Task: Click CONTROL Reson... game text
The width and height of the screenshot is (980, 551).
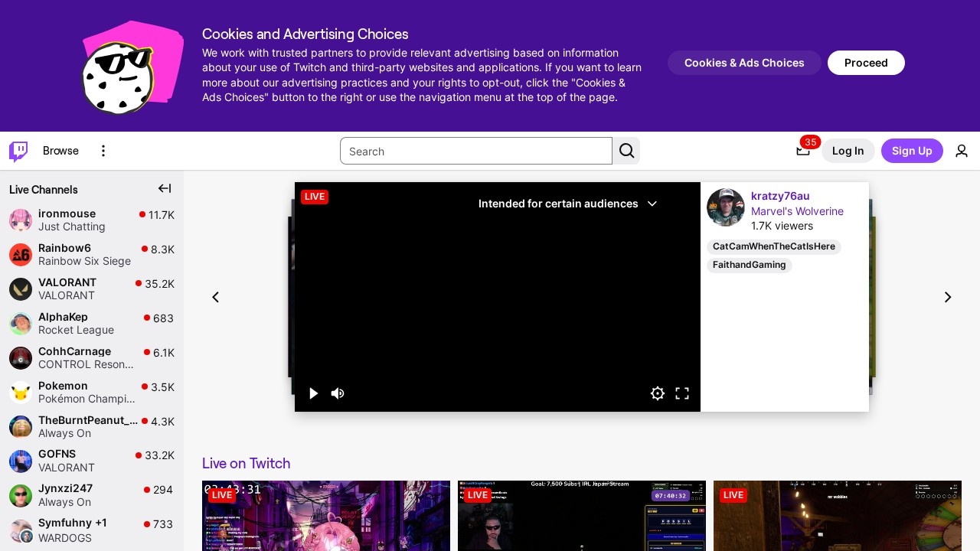Action: 86,364
